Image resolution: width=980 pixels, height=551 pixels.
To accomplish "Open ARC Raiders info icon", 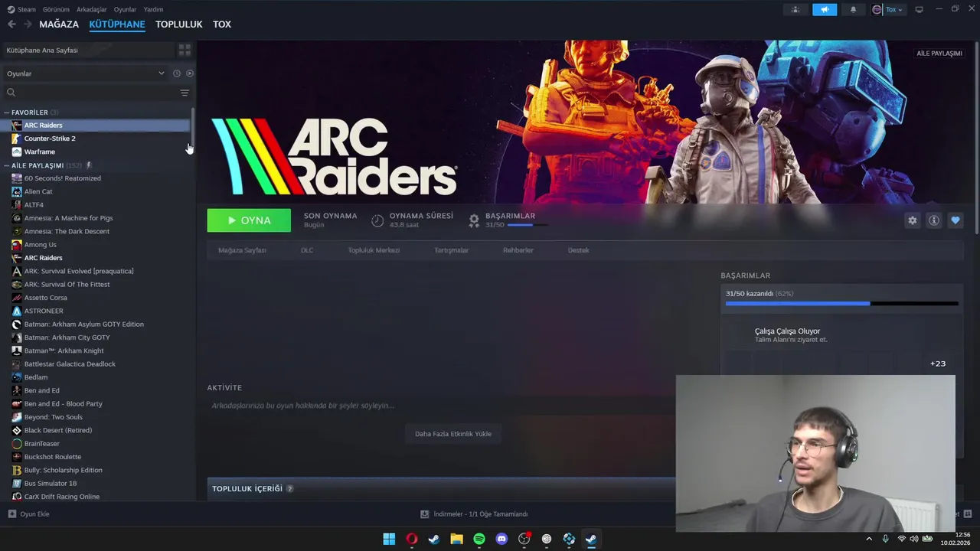I will click(933, 220).
